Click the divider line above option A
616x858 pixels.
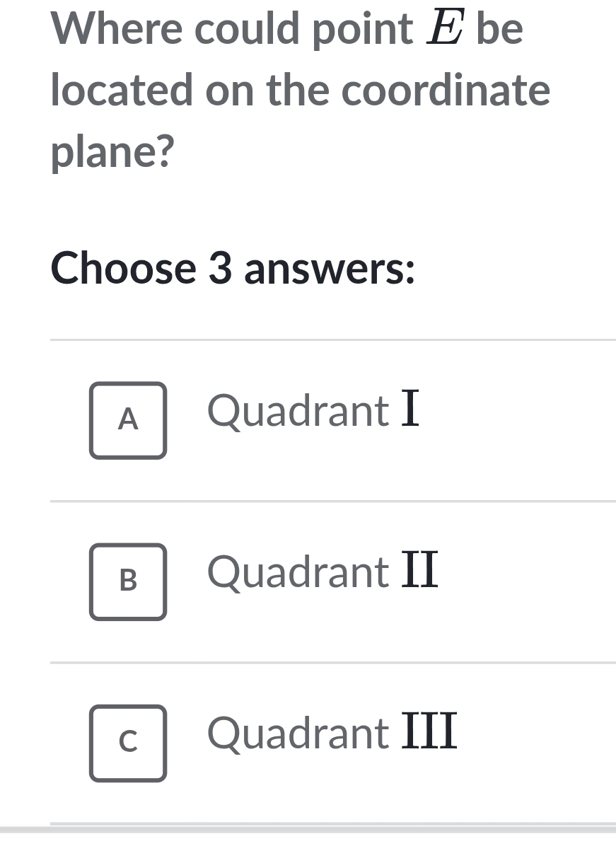point(332,340)
